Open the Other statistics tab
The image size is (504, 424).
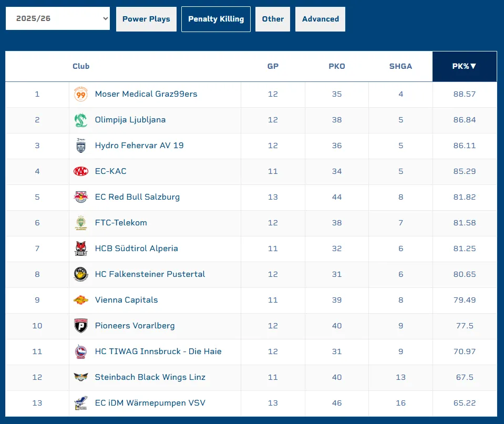tap(273, 19)
